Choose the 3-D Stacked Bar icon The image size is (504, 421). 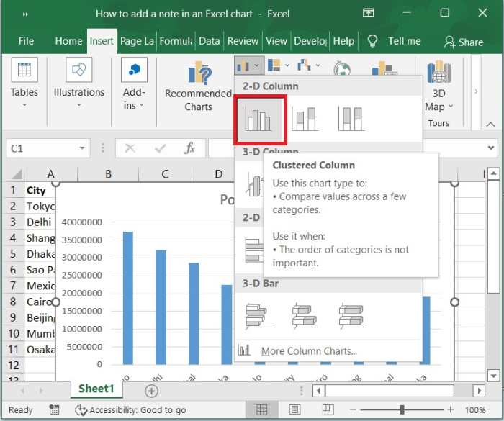[x=305, y=315]
